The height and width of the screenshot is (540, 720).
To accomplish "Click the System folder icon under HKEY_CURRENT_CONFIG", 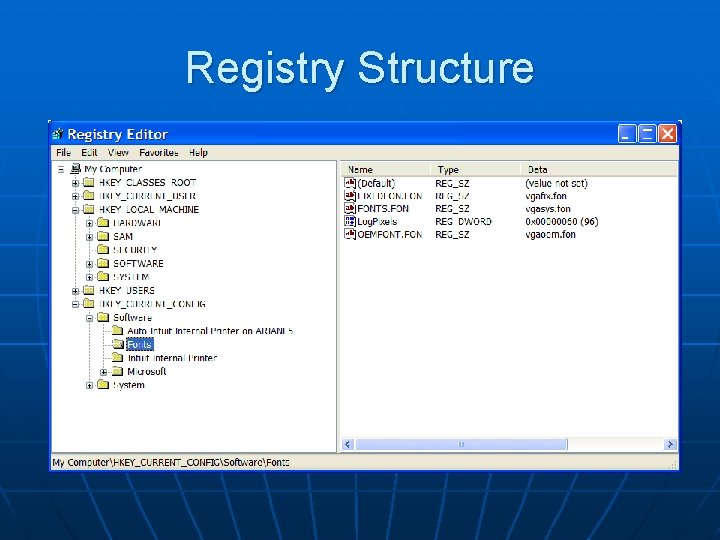I will (x=103, y=384).
